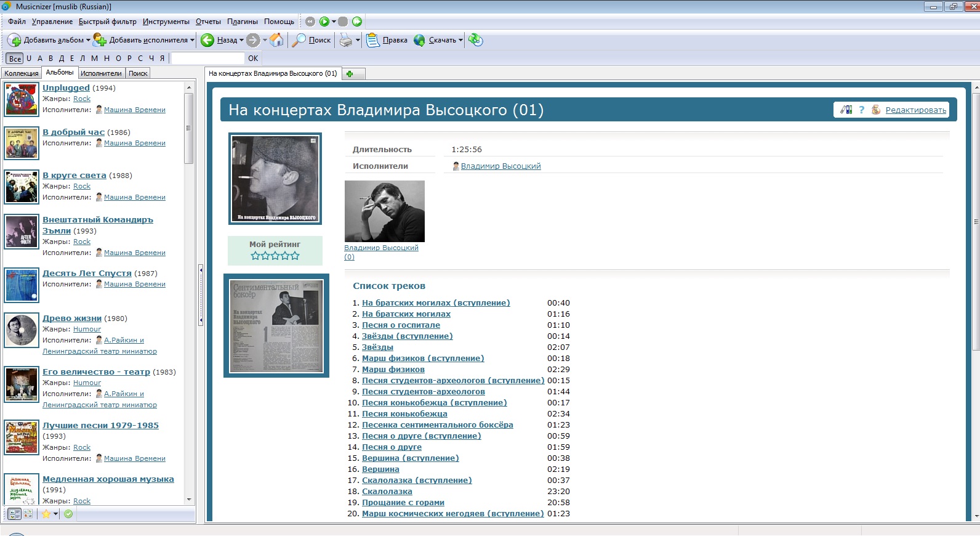
Task: Click the Правка clipboard icon
Action: tap(372, 40)
